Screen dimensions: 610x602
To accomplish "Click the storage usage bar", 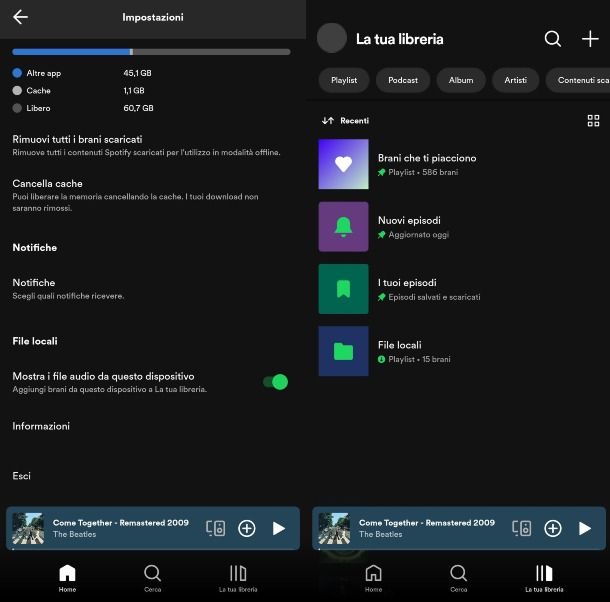I will tap(151, 52).
